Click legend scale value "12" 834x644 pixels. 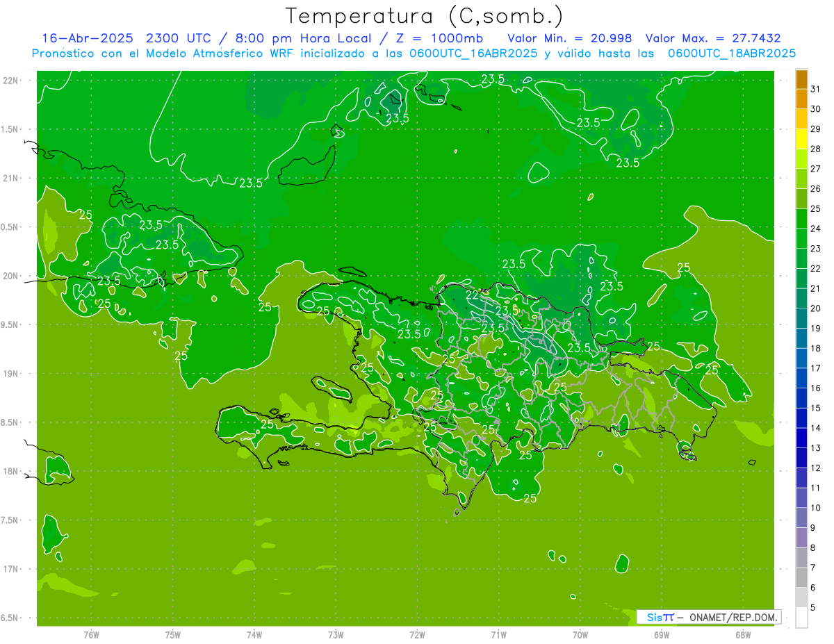point(816,468)
